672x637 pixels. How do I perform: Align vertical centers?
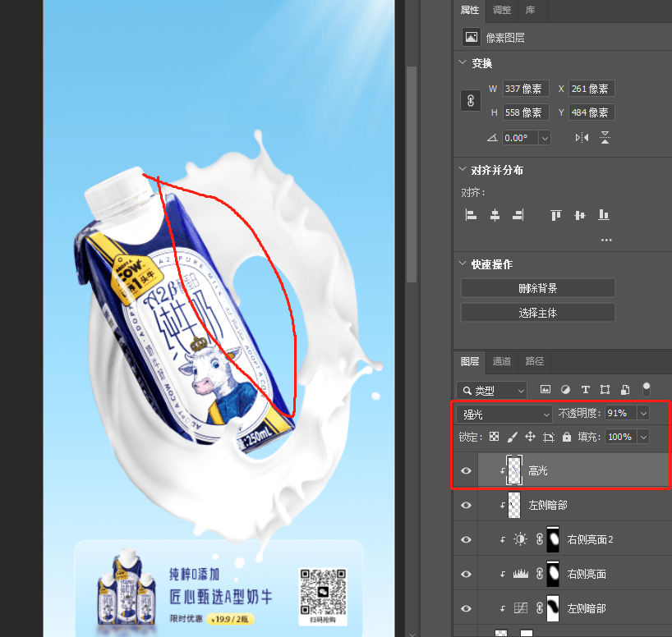579,214
